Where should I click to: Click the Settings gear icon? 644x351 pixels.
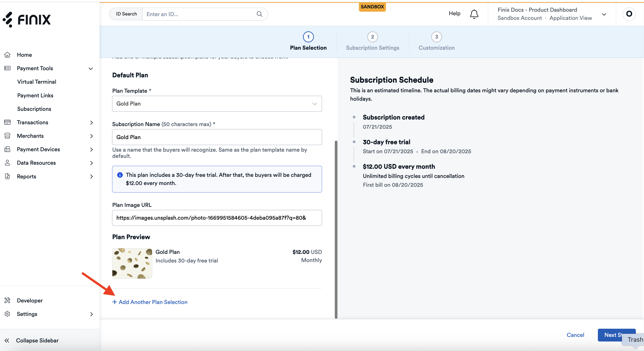8,314
